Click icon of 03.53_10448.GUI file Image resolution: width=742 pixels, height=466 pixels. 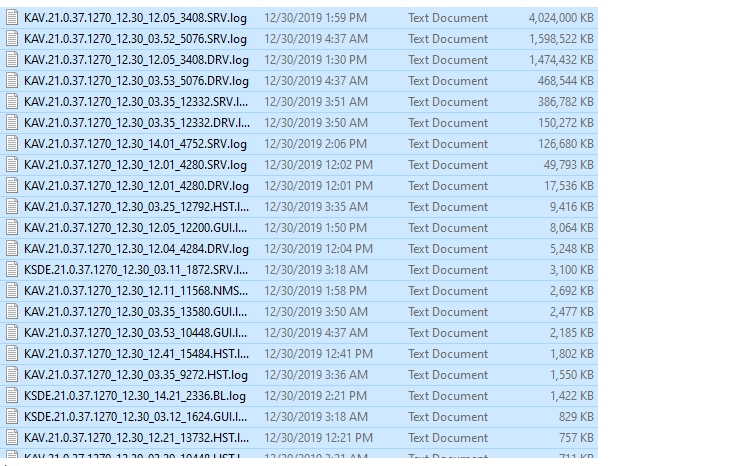tap(12, 333)
